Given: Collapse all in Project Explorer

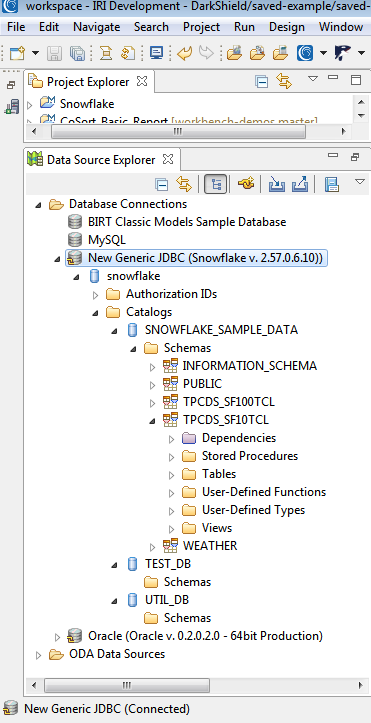Looking at the screenshot, I should (262, 82).
